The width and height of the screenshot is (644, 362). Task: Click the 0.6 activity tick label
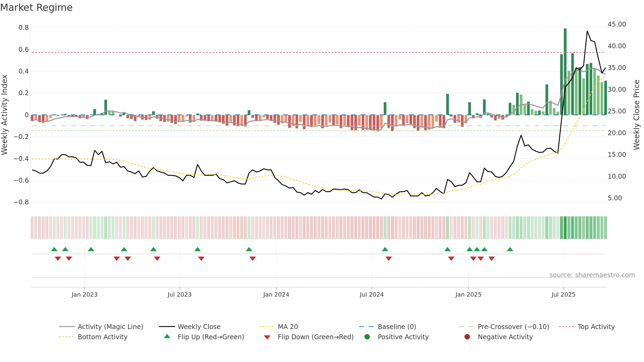24,50
